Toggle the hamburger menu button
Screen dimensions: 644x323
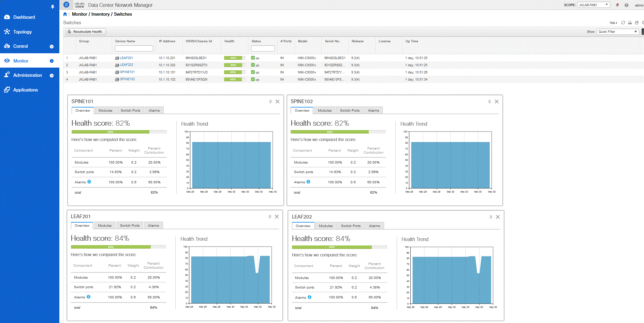click(67, 5)
